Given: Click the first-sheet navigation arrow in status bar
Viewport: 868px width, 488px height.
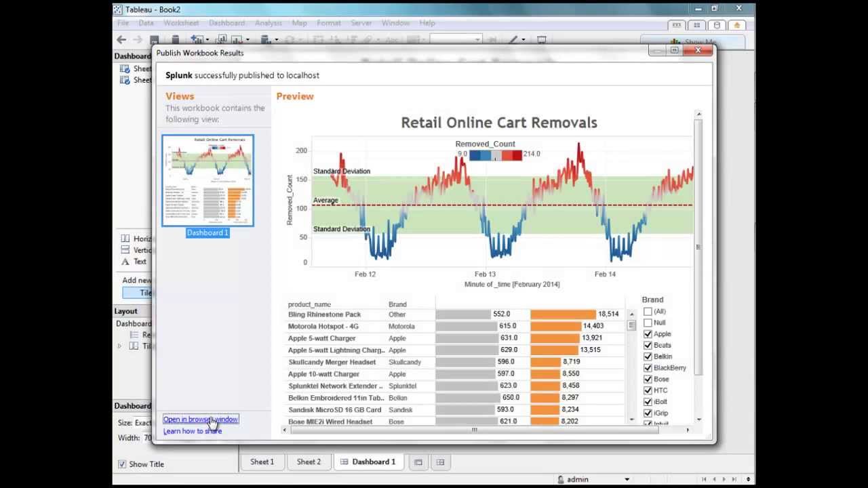Looking at the screenshot, I should (x=705, y=479).
